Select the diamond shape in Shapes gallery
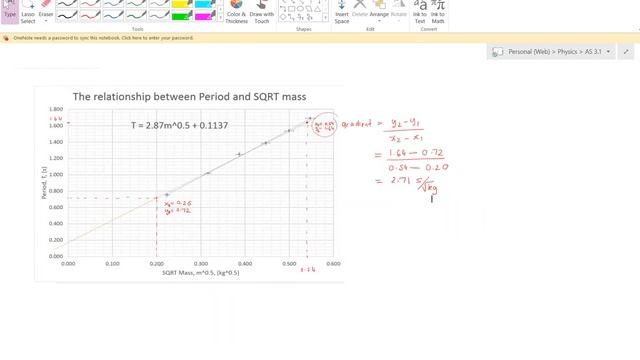Image resolution: width=640 pixels, height=360 pixels. [283, 17]
